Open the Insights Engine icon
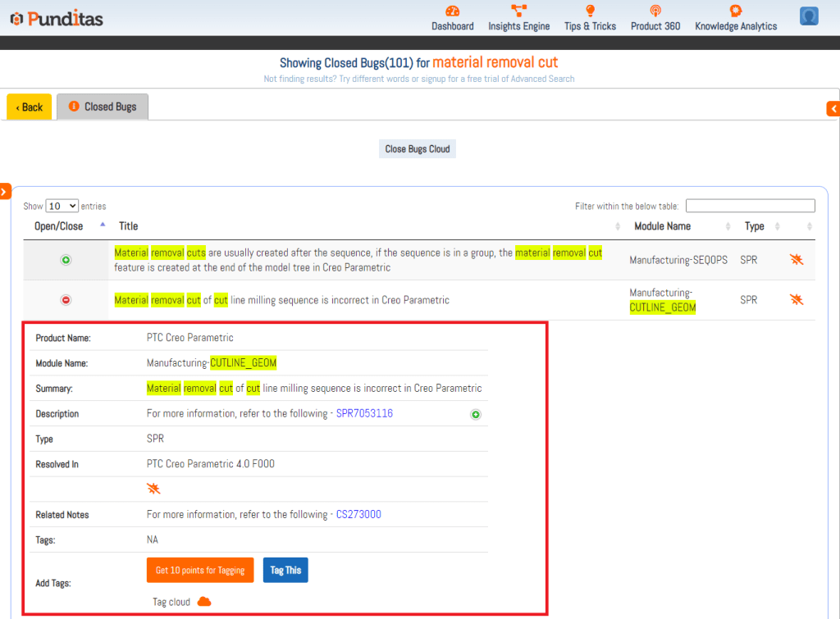 (x=518, y=11)
